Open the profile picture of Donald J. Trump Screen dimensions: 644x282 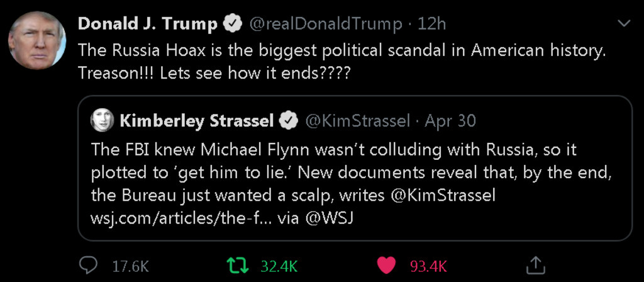coord(37,40)
